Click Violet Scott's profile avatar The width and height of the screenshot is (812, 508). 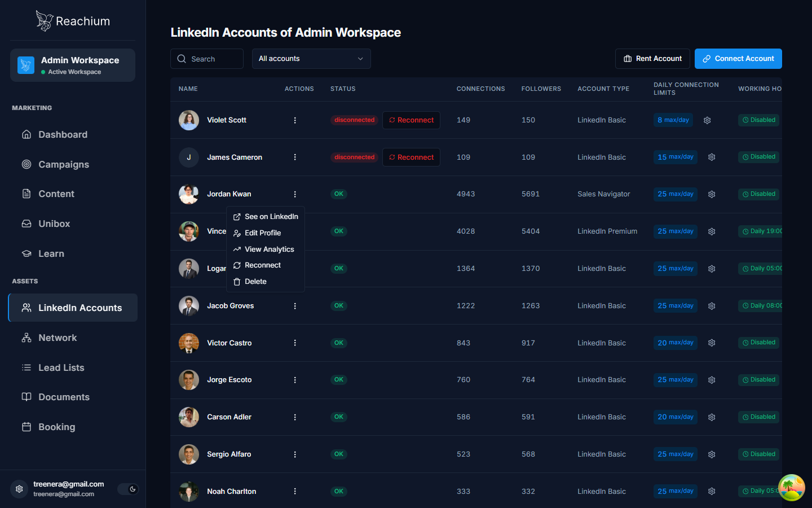click(189, 120)
